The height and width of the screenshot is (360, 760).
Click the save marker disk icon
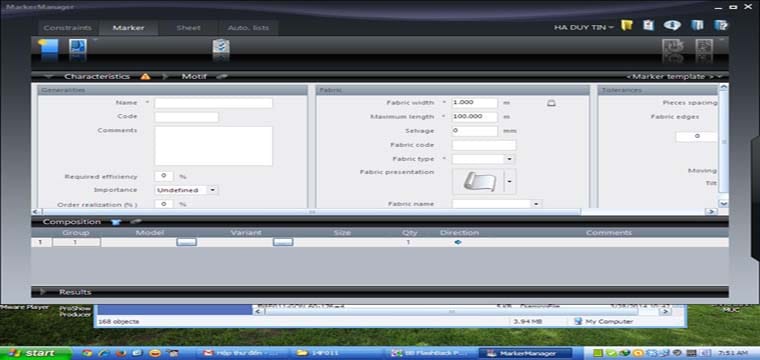(x=78, y=47)
